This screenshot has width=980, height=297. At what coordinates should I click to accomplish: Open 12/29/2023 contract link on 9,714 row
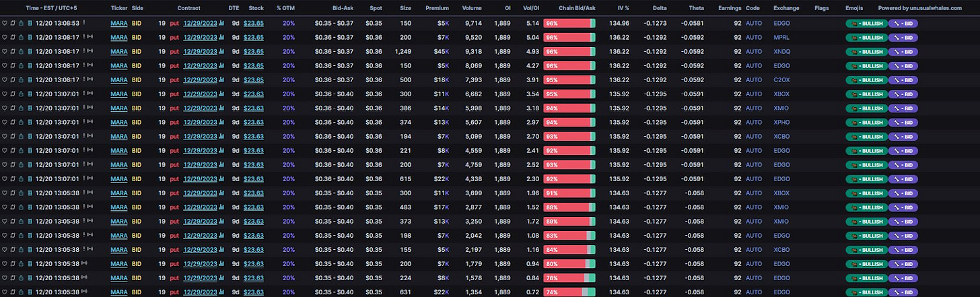pyautogui.click(x=200, y=23)
